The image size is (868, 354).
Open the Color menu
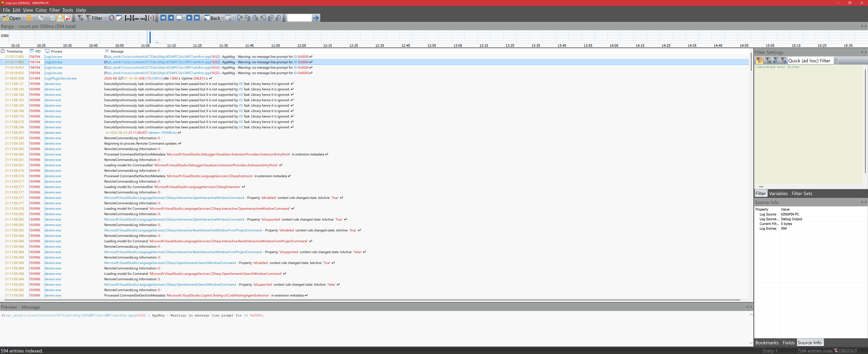point(41,10)
